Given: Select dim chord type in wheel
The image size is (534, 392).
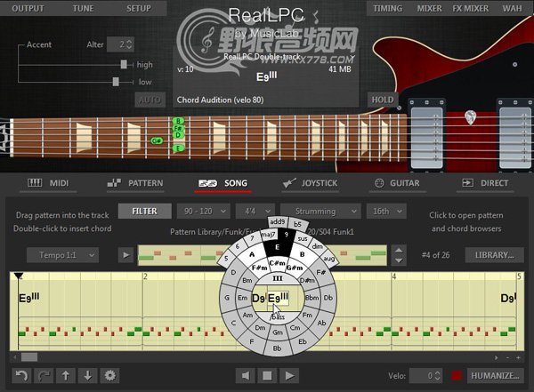Looking at the screenshot, I should pyautogui.click(x=318, y=246).
